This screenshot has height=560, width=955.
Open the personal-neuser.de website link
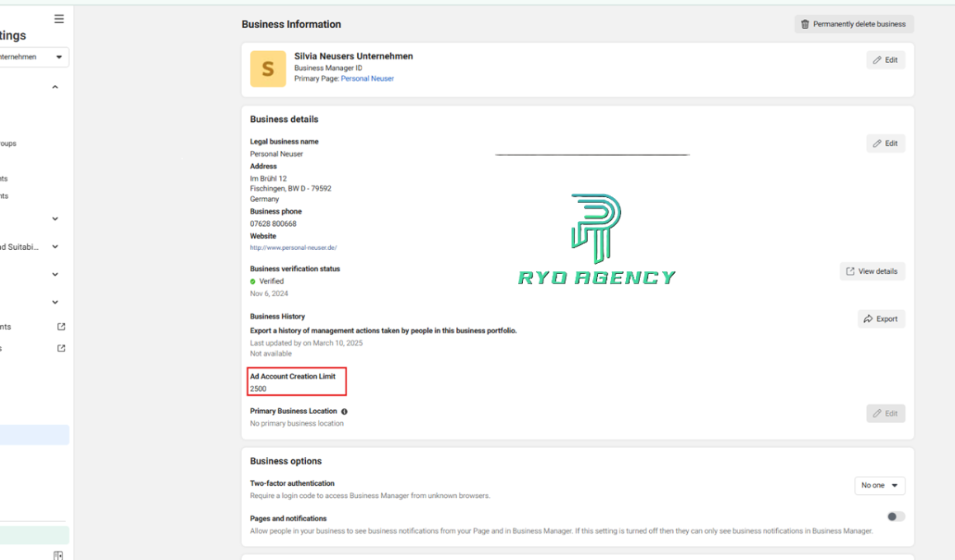pos(293,248)
